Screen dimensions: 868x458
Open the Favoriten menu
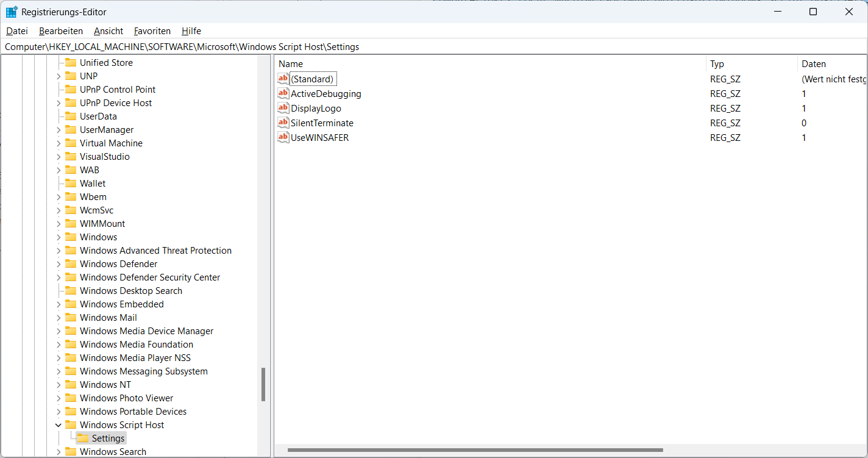tap(152, 31)
